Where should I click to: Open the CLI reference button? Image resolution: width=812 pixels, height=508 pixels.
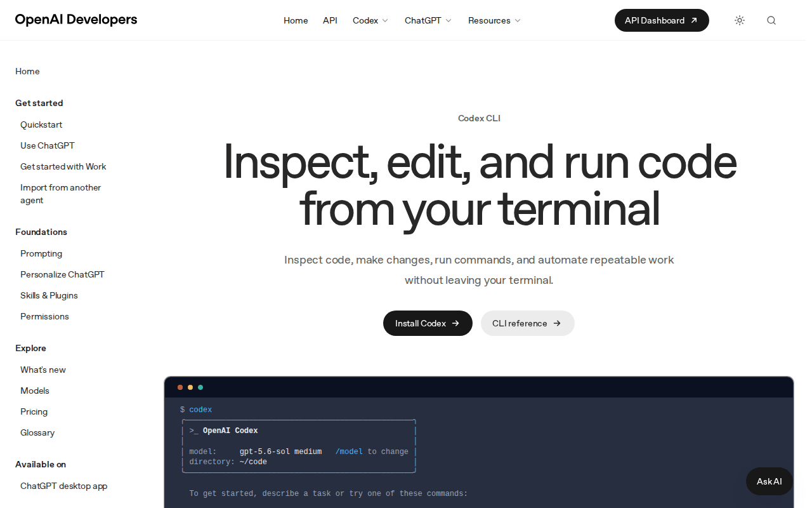click(x=527, y=323)
